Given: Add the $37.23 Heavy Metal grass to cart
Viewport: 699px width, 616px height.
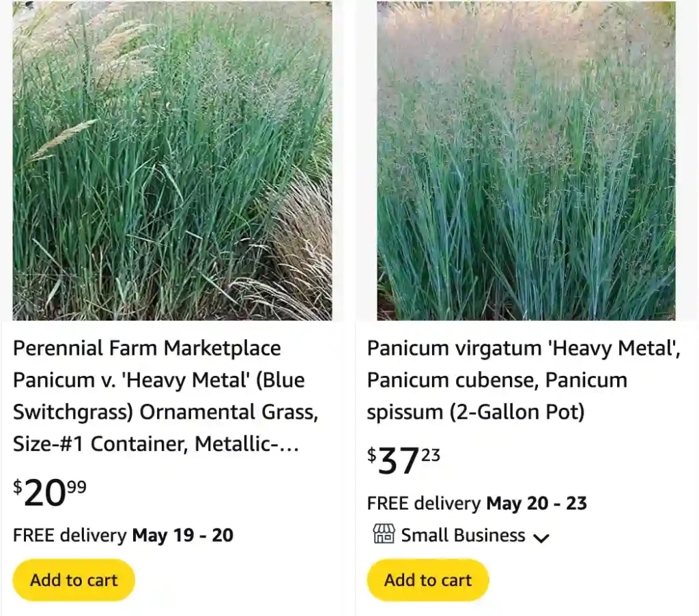Looking at the screenshot, I should coord(427,579).
